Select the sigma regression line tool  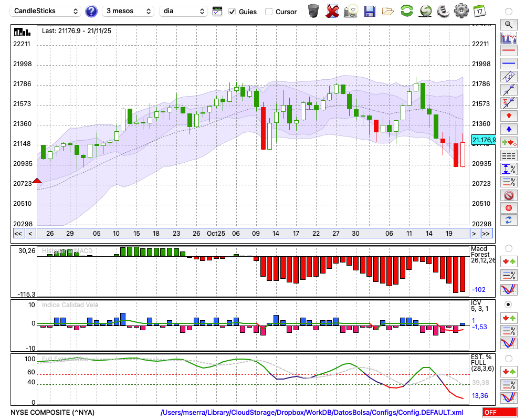(x=509, y=103)
